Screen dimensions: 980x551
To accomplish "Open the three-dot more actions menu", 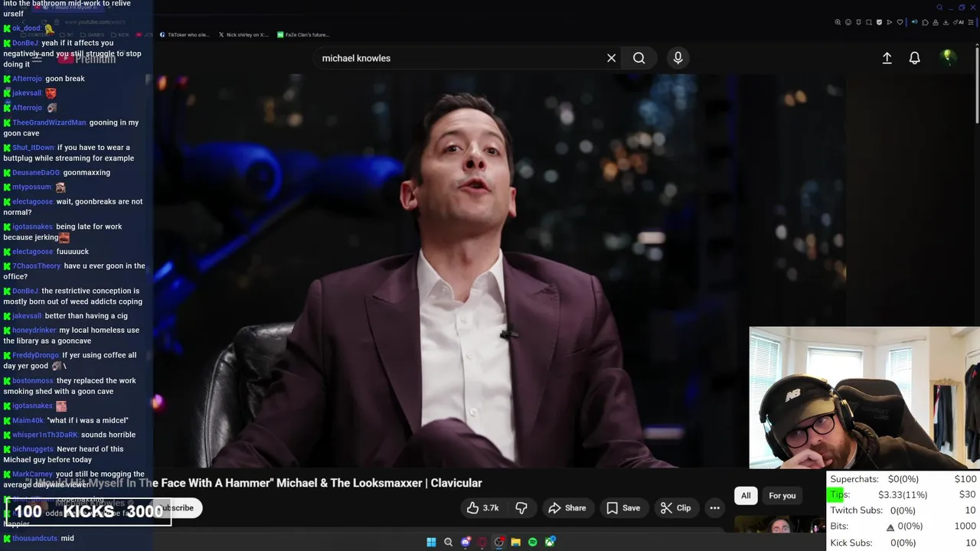I will (x=714, y=507).
